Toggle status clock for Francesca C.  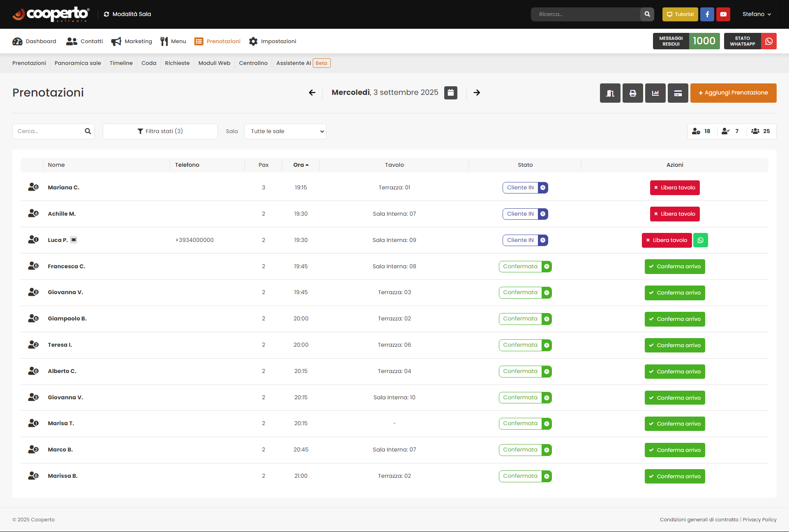[547, 267]
